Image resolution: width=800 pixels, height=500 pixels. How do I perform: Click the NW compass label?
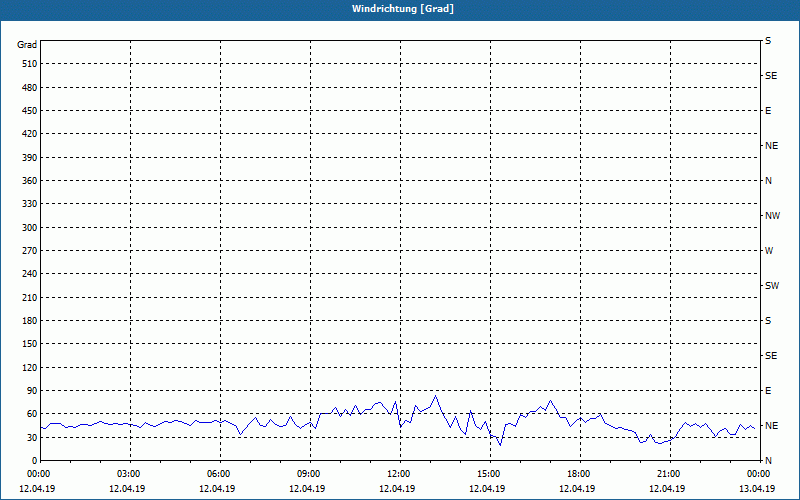point(772,216)
